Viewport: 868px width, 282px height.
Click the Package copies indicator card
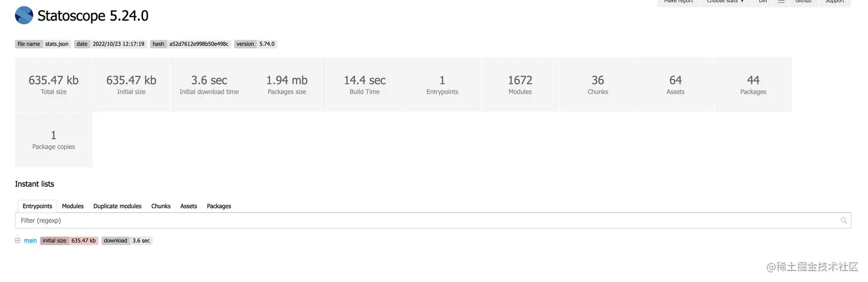click(x=53, y=140)
